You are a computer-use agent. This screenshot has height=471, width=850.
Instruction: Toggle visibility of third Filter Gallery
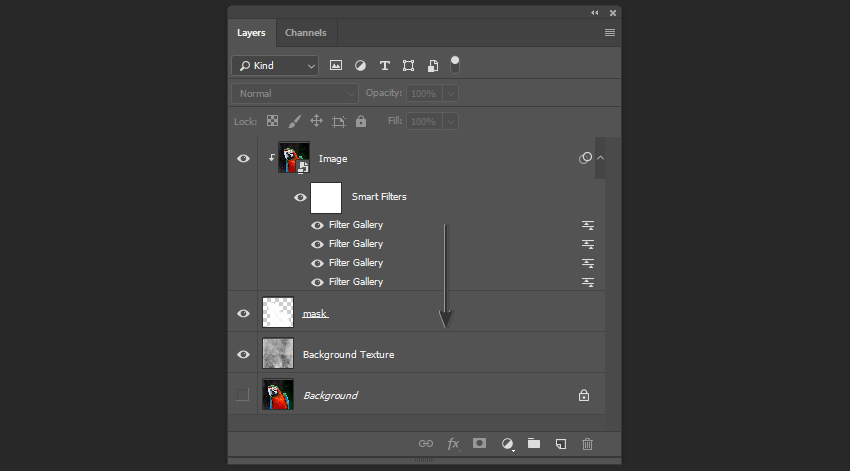(317, 263)
